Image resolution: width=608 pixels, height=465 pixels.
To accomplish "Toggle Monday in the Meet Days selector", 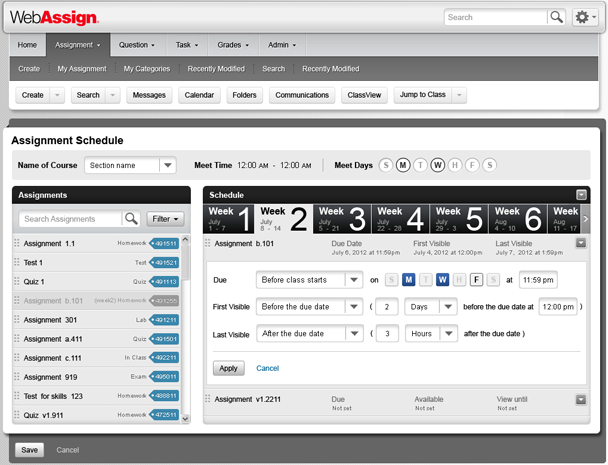I will (403, 165).
